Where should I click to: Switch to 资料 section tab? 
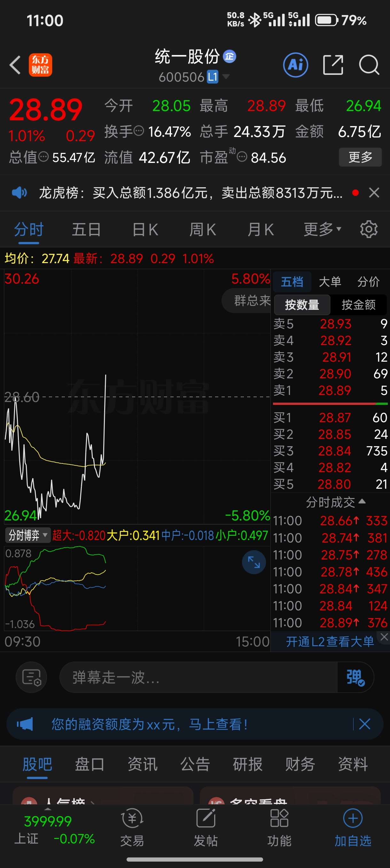(x=353, y=764)
